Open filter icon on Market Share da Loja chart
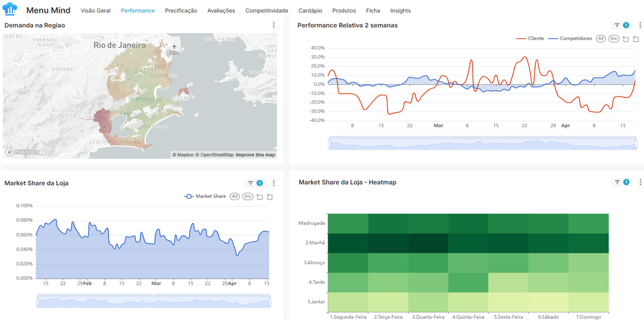This screenshot has width=644, height=325. coord(251,183)
